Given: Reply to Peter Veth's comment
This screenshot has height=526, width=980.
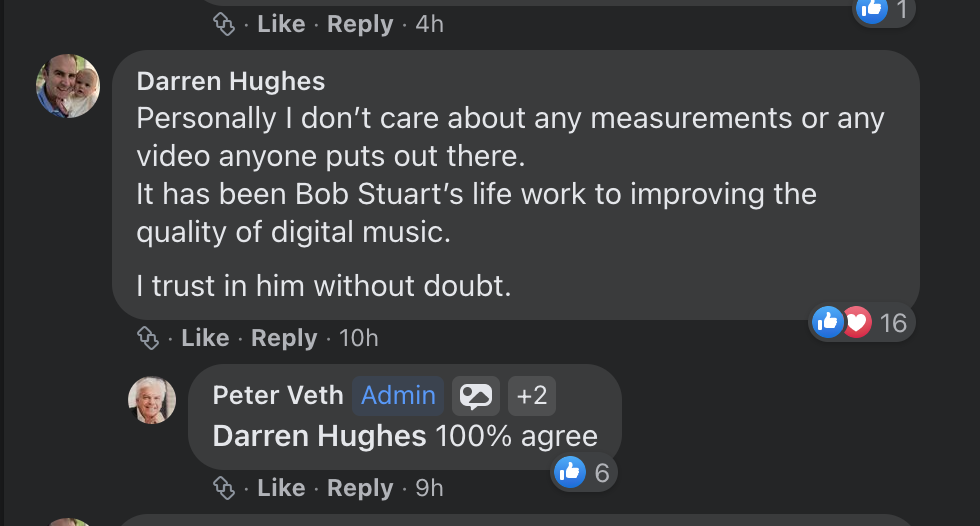Looking at the screenshot, I should [360, 488].
